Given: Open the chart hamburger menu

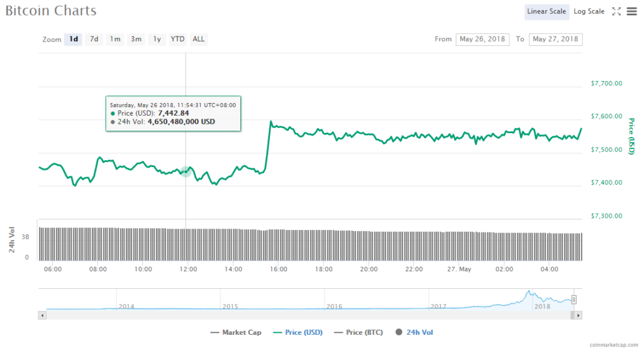Looking at the screenshot, I should tap(631, 11).
